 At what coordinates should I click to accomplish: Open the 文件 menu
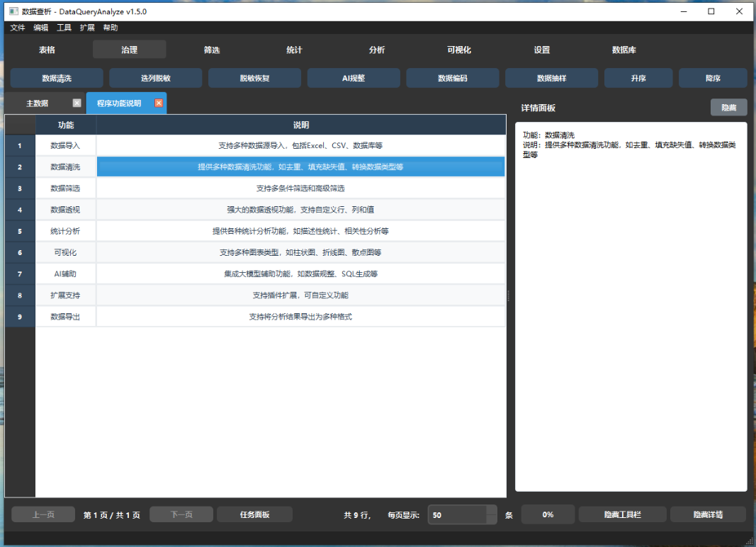coord(17,28)
